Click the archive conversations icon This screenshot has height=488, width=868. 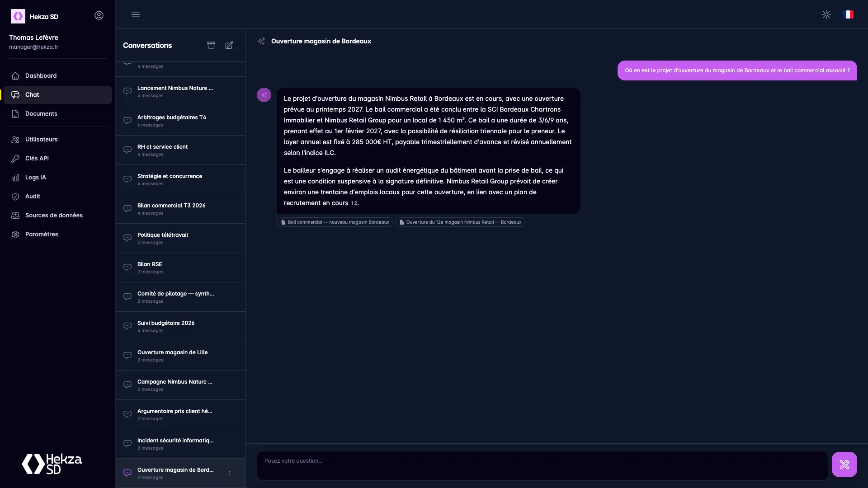tap(211, 45)
